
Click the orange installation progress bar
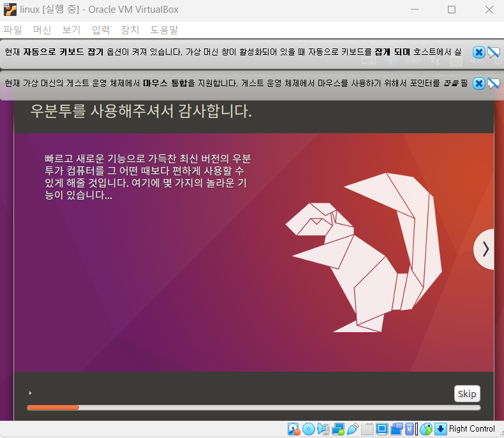[254, 407]
